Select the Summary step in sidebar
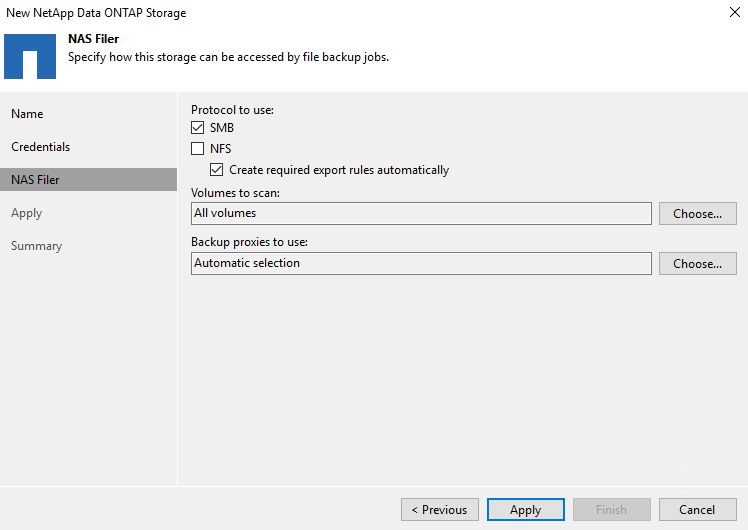The width and height of the screenshot is (748, 530). coord(36,246)
